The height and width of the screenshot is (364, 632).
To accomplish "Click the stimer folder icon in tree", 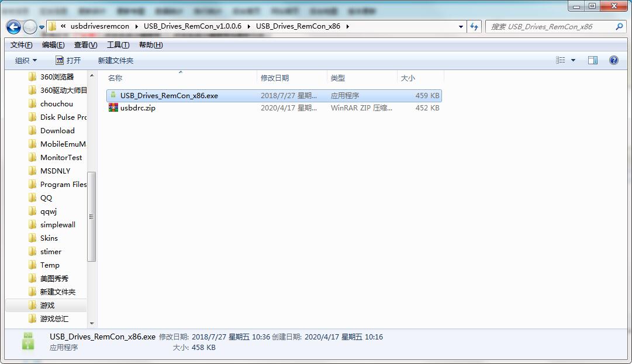I will [x=33, y=252].
